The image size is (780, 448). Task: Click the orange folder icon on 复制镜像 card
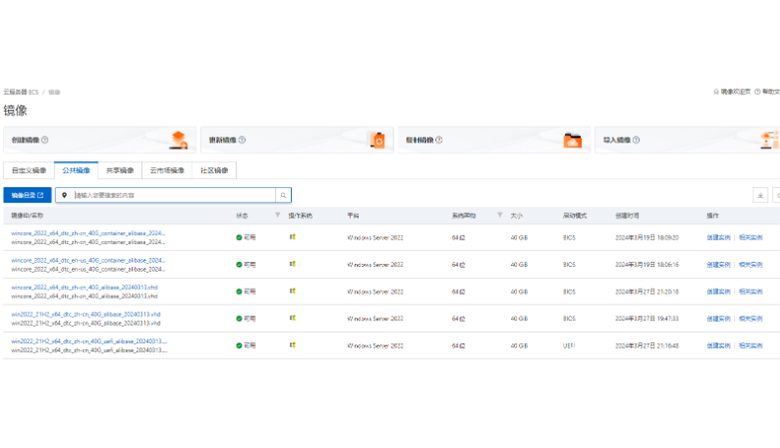(573, 141)
